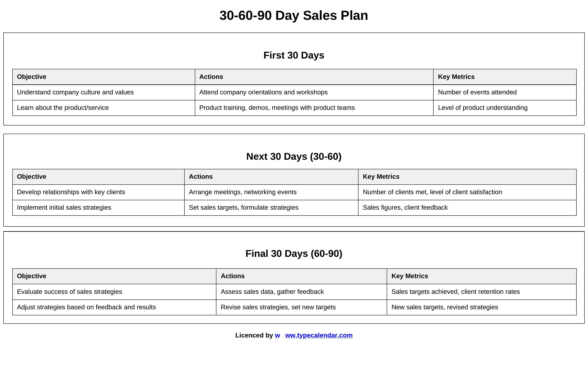Select the '30-60-90 Day Sales Plan' title

pos(294,16)
